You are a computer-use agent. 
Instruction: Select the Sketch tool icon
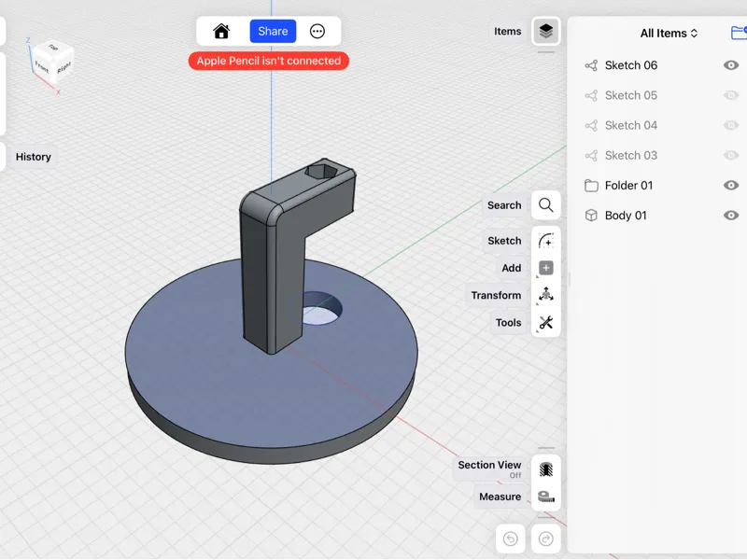pyautogui.click(x=546, y=241)
